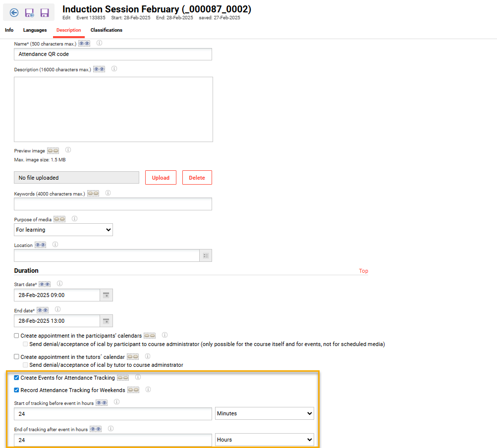
Task: Open info icon for participants' calendars option
Action: [165, 335]
